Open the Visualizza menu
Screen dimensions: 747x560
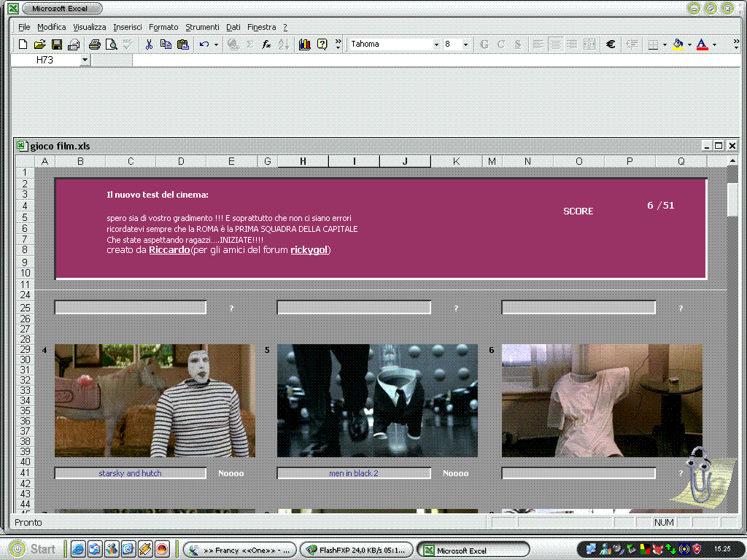[x=90, y=27]
